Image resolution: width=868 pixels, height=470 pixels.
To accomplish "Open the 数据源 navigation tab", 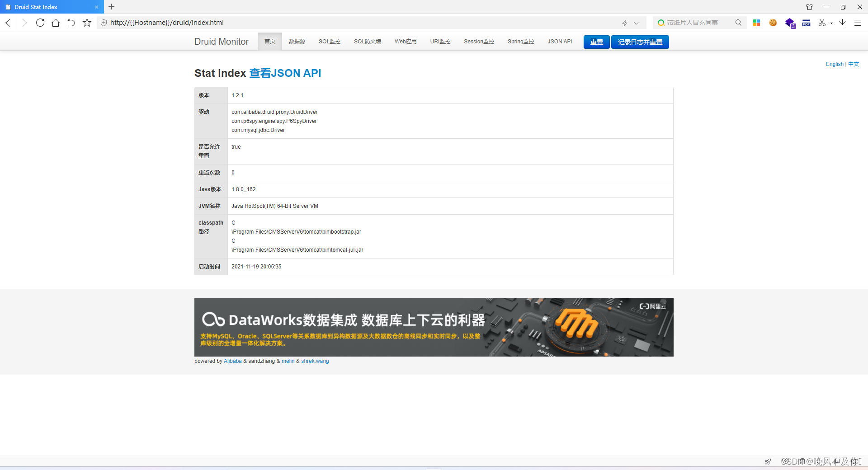I will coord(297,42).
